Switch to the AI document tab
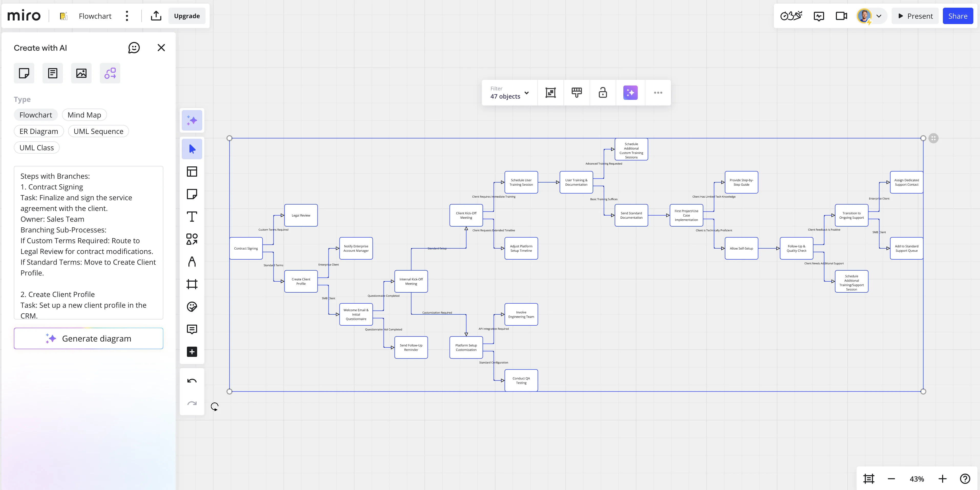 point(52,73)
